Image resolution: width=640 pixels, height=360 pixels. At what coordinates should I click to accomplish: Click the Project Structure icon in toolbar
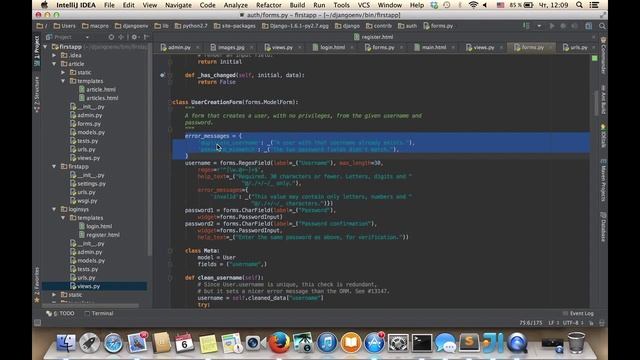[589, 26]
